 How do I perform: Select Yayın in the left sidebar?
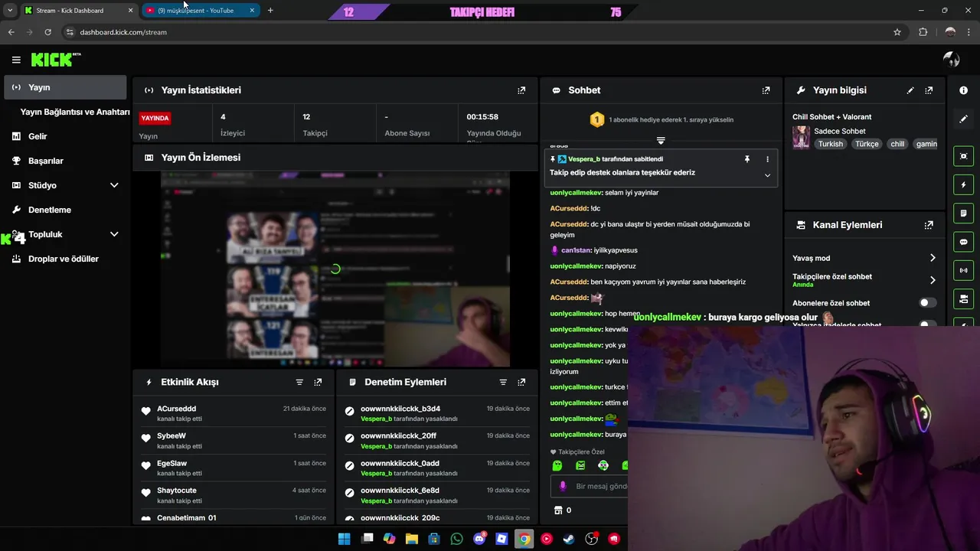point(66,87)
